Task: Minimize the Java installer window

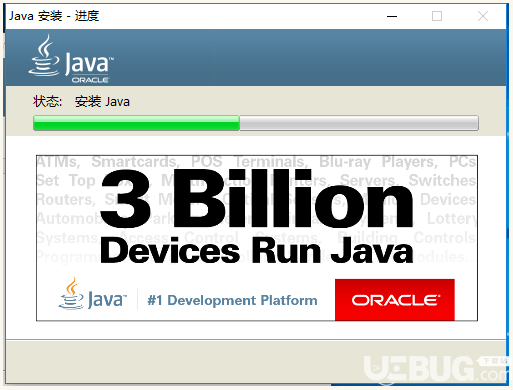Action: pos(392,16)
